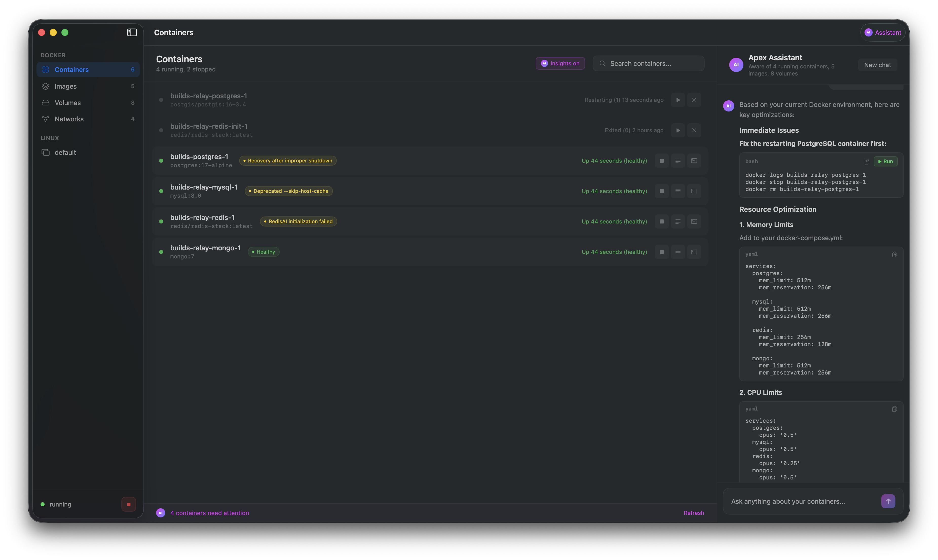Toggle the Assistant panel button
The image size is (938, 560).
[883, 32]
